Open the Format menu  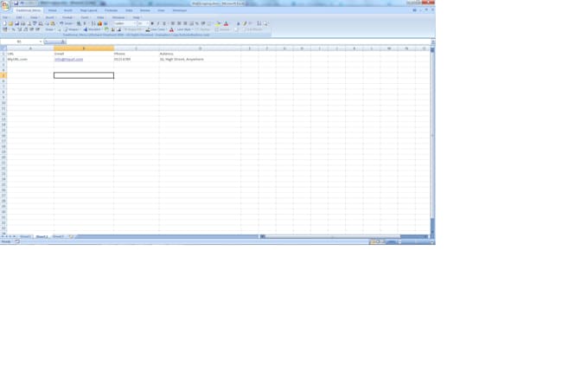point(67,17)
